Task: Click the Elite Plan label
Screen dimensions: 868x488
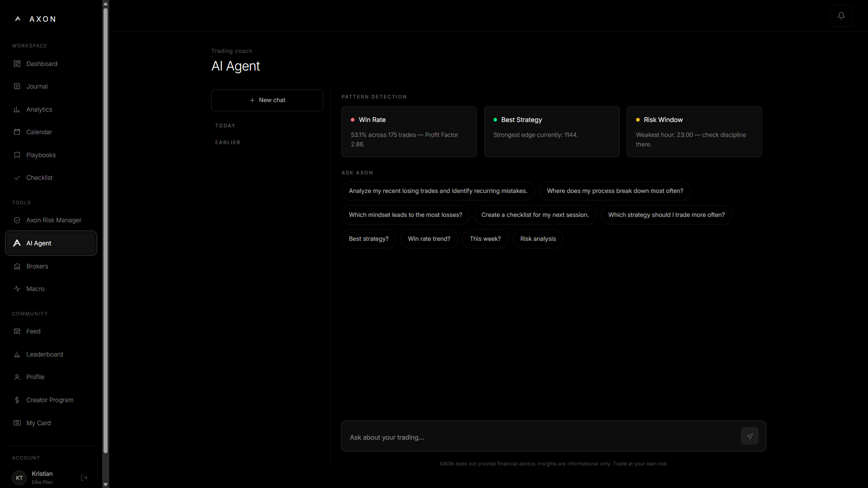Action: [x=42, y=482]
